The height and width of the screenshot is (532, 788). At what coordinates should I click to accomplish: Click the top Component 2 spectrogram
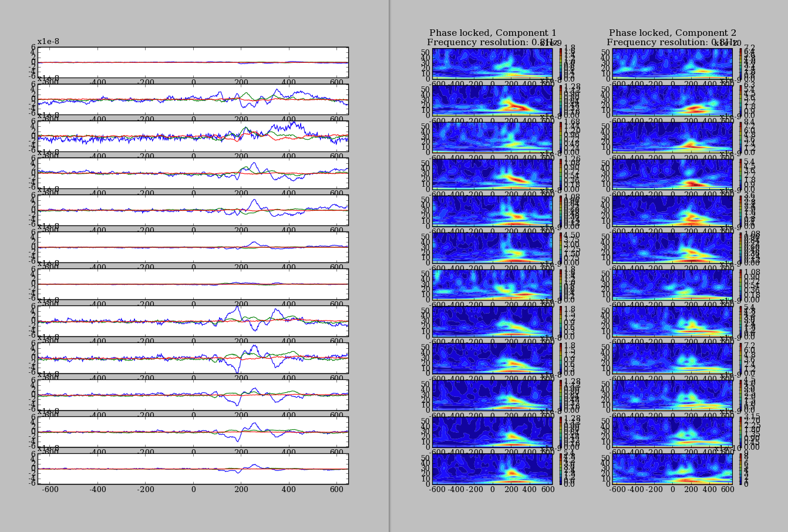(672, 63)
